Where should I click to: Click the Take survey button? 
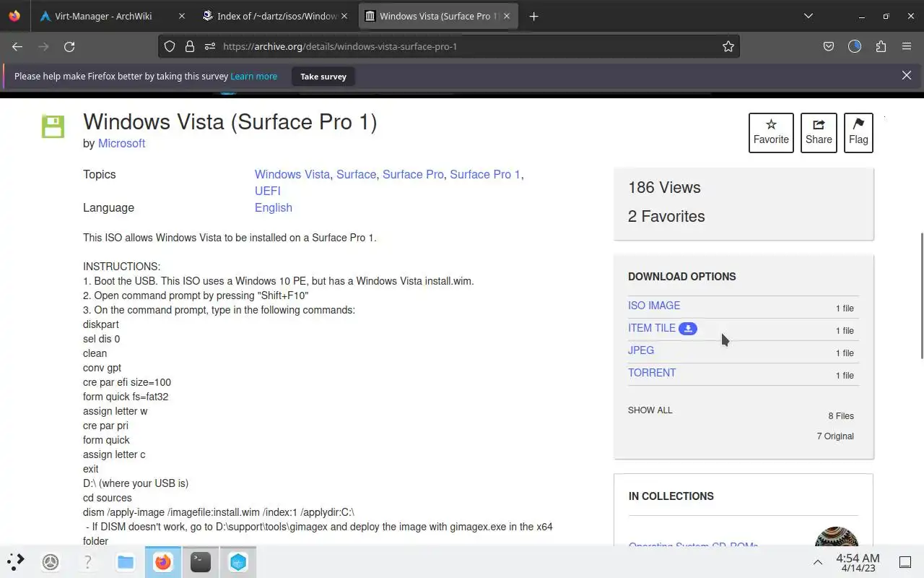[323, 77]
